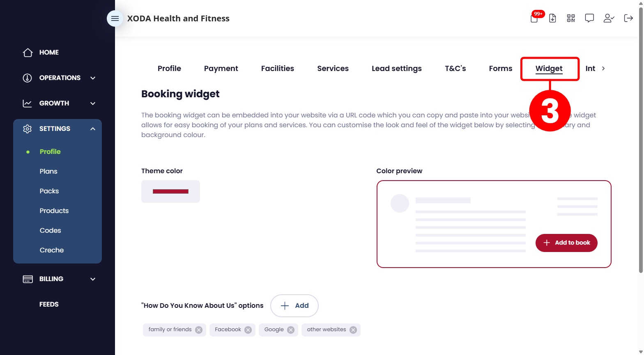This screenshot has width=644, height=355.
Task: Click the hamburger menu toggle button
Action: click(x=115, y=18)
